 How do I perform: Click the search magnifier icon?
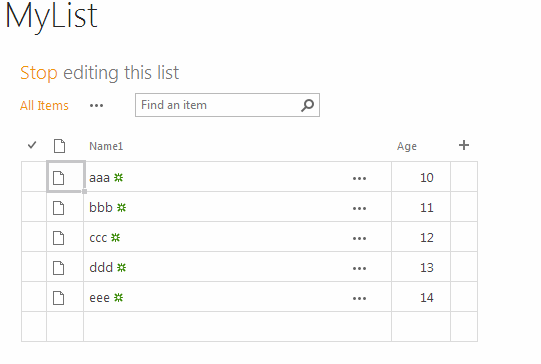[307, 105]
